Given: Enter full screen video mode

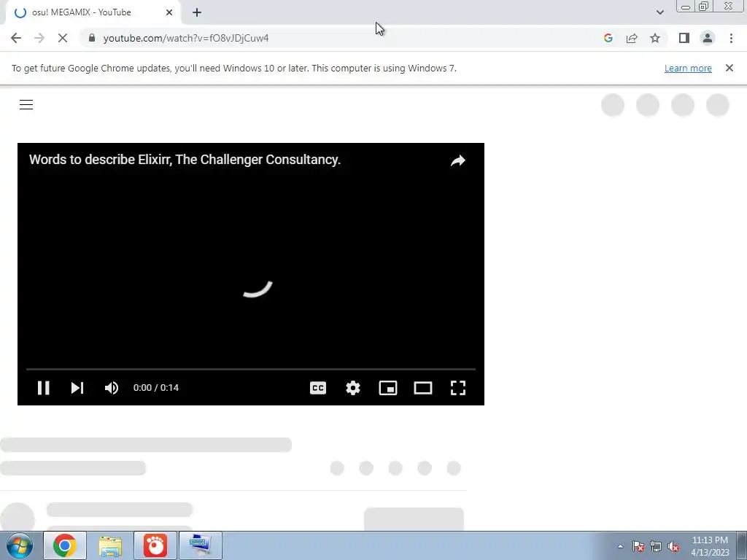Looking at the screenshot, I should click(x=458, y=388).
